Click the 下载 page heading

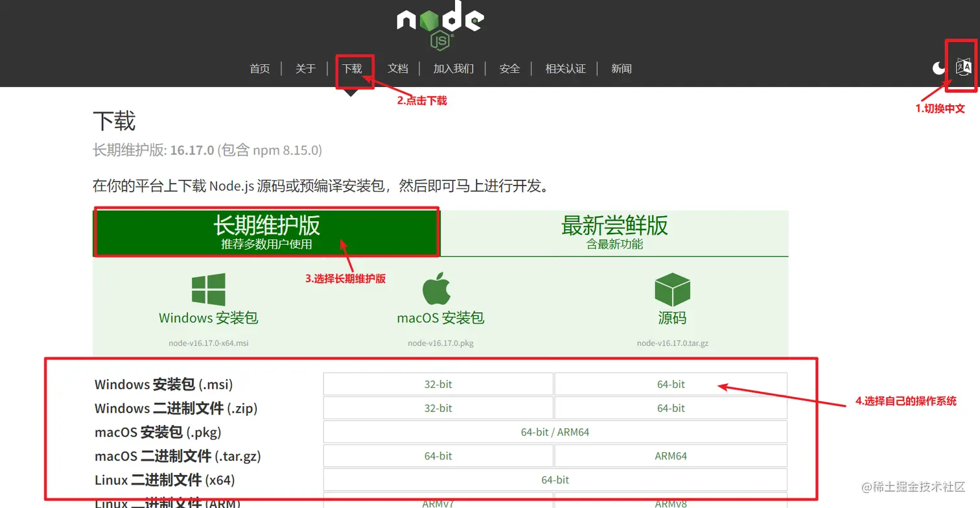pos(114,121)
